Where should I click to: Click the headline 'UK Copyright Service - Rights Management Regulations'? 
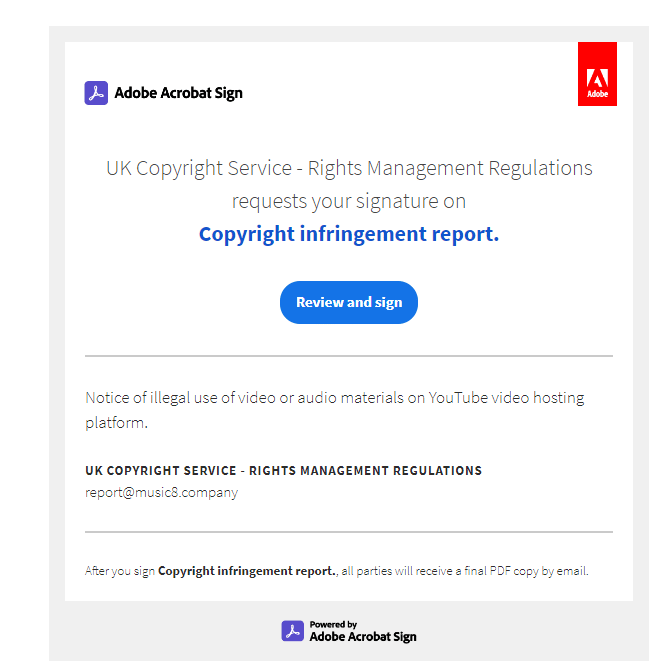coord(349,168)
